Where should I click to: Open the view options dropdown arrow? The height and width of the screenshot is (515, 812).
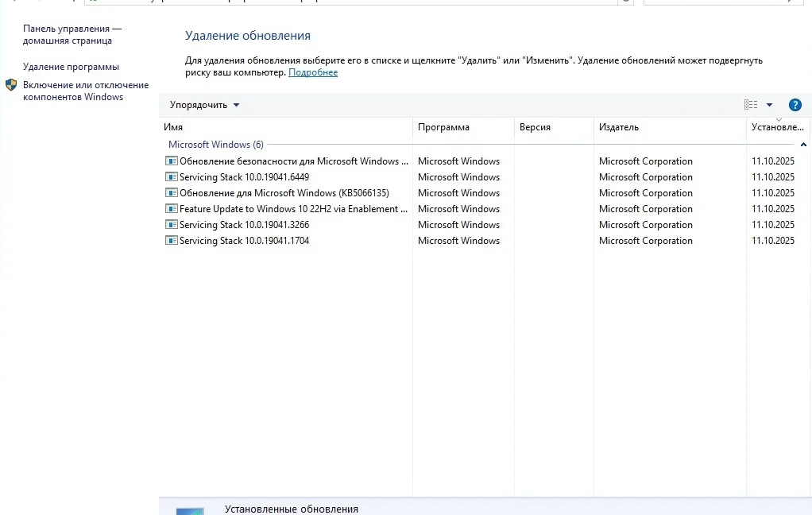[769, 105]
